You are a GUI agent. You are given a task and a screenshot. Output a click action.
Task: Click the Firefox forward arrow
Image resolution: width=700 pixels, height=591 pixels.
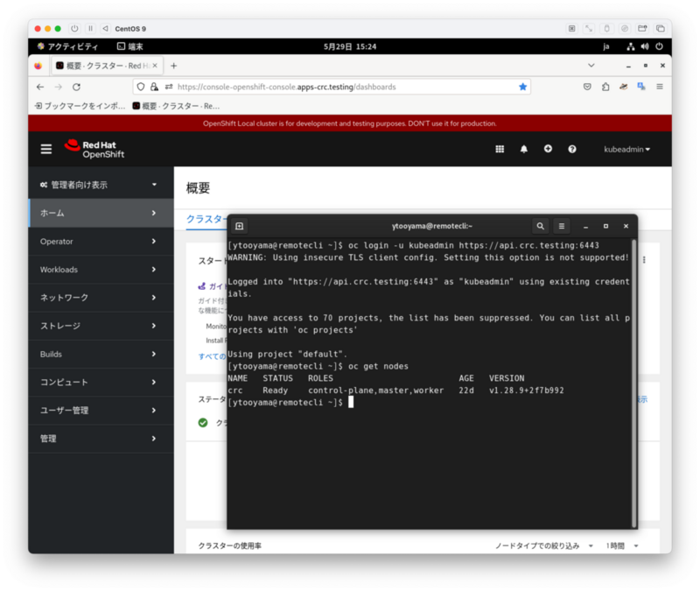coord(58,87)
